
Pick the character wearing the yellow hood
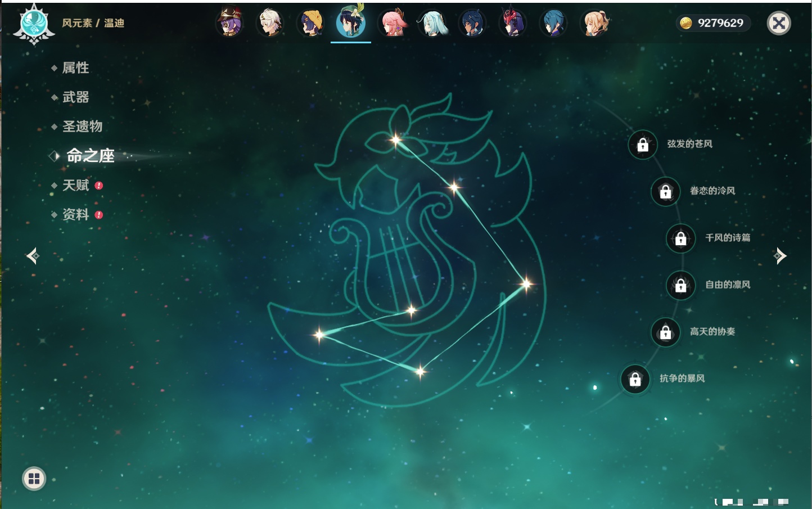310,23
